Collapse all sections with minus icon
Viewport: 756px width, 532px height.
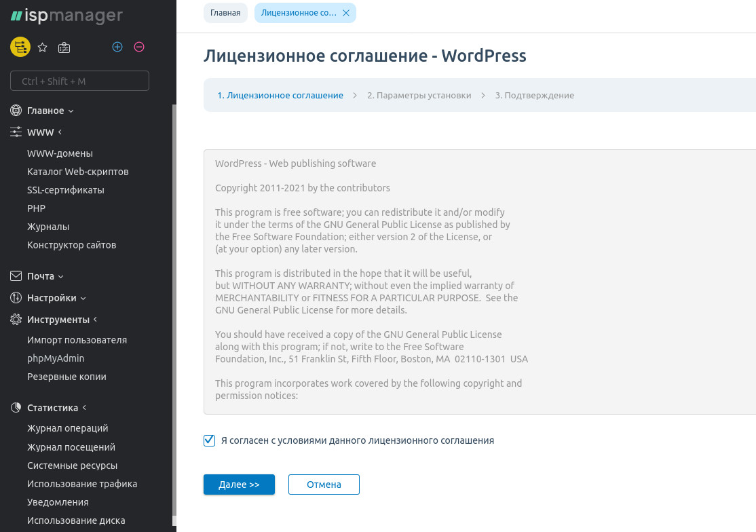139,47
